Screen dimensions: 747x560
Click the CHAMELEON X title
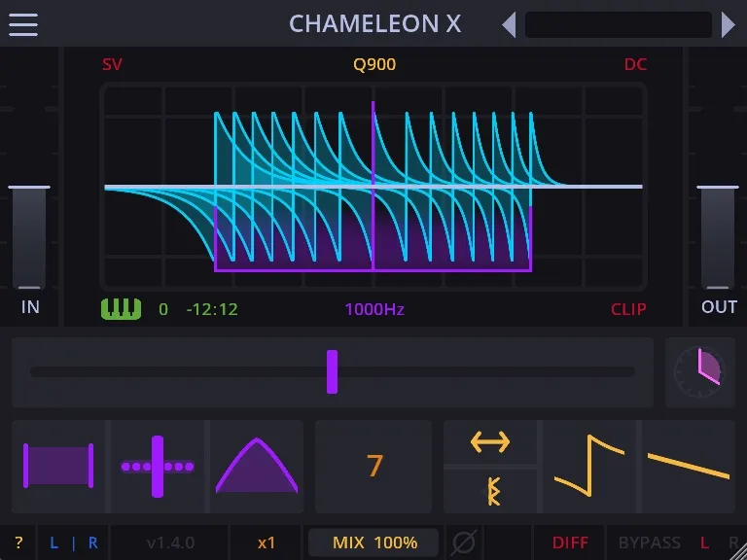[374, 24]
